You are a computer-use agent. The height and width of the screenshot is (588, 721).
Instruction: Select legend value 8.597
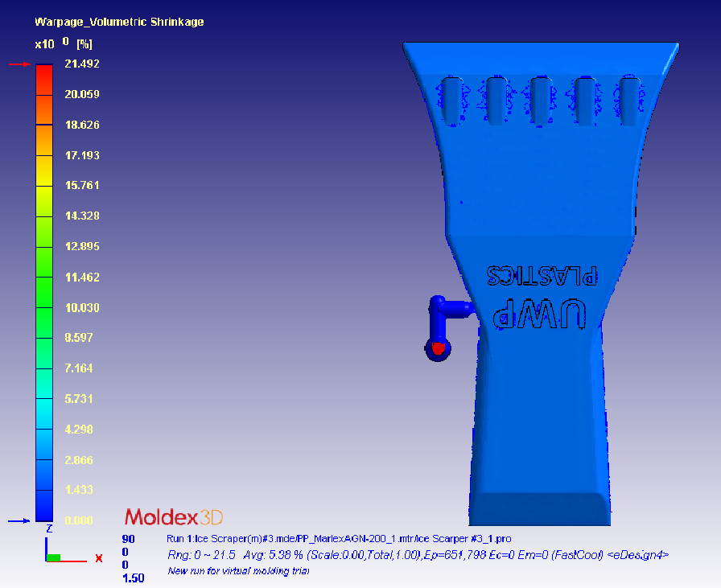tap(79, 338)
